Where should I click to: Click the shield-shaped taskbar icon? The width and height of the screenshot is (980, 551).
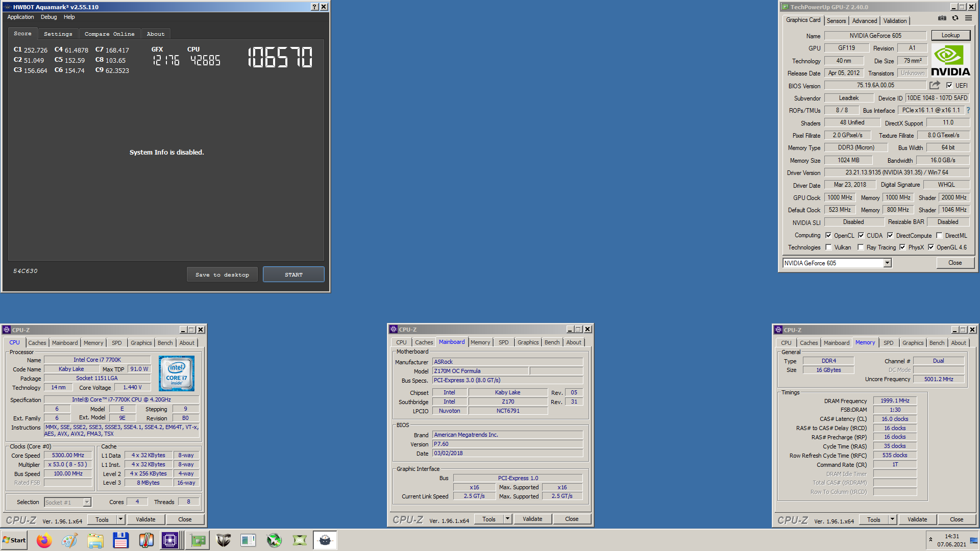tap(224, 540)
